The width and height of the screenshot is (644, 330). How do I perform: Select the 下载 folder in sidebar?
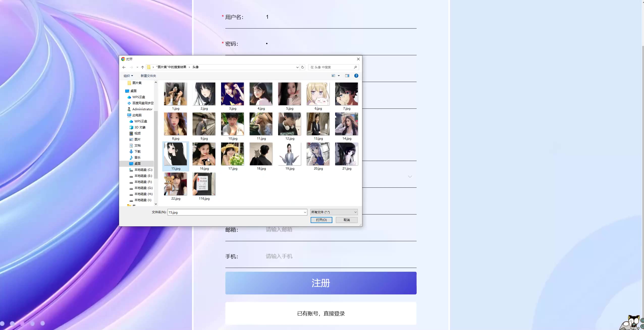pos(137,152)
